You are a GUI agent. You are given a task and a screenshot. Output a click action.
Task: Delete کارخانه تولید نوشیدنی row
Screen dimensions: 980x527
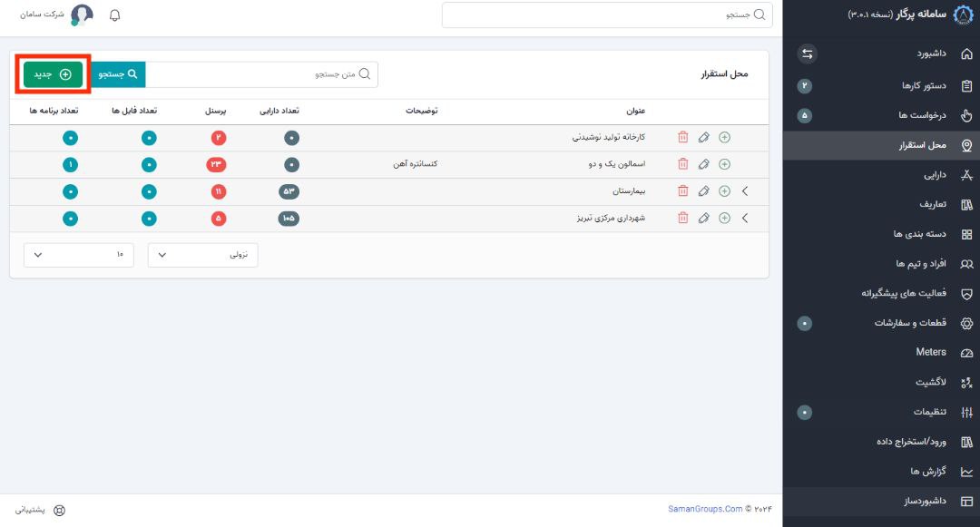682,137
